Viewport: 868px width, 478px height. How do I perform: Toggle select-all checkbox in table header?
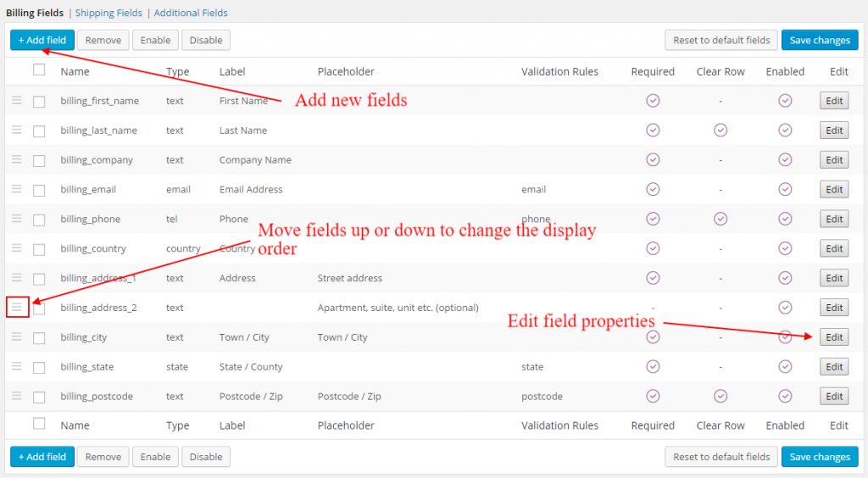(x=39, y=69)
